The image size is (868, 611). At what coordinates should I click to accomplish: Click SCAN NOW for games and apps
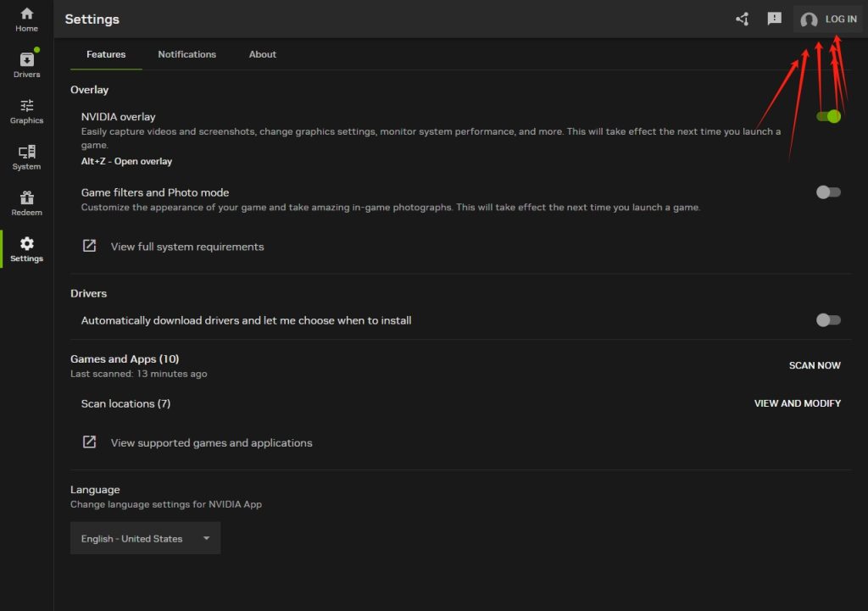[815, 365]
